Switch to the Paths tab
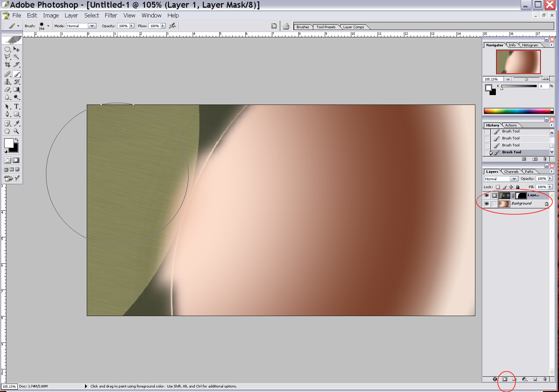 (529, 171)
